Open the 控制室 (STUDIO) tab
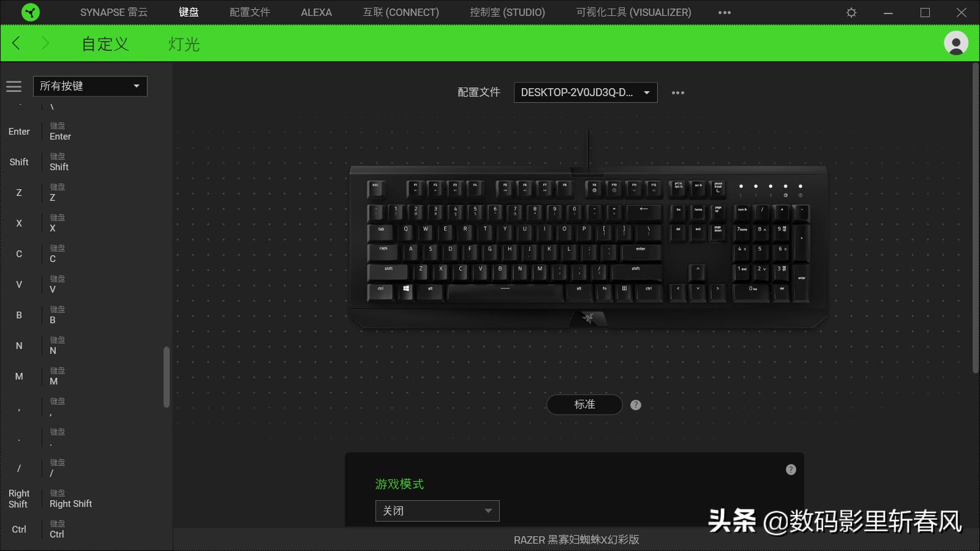This screenshot has width=980, height=551. coord(507,12)
